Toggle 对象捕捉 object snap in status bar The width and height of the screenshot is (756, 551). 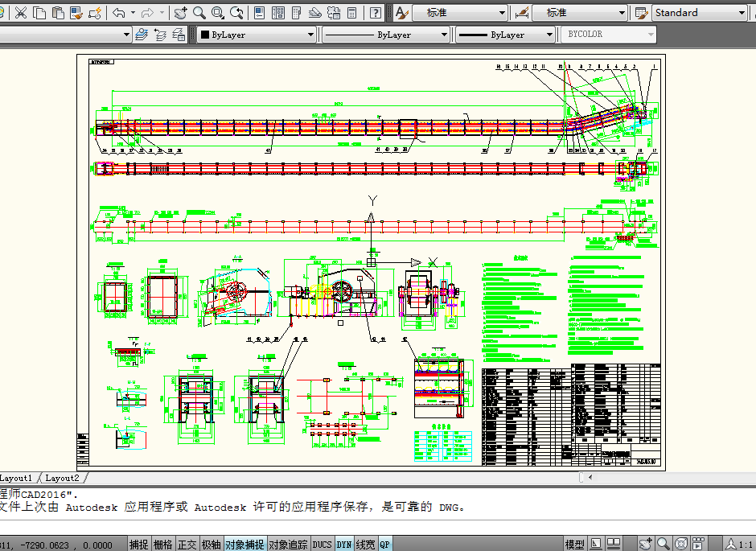coord(244,545)
